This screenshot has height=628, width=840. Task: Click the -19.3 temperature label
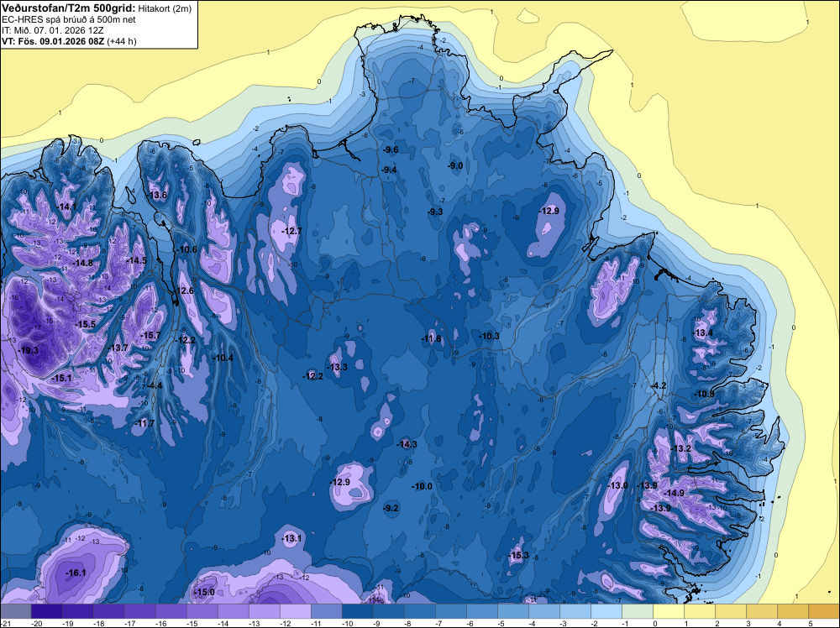pos(28,350)
